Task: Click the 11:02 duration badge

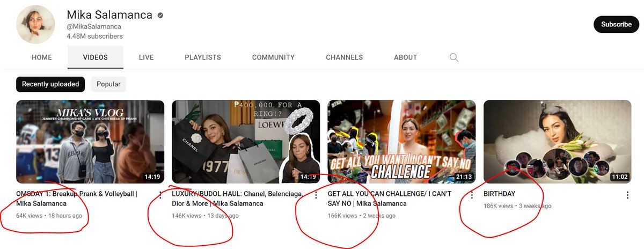Action: [620, 177]
